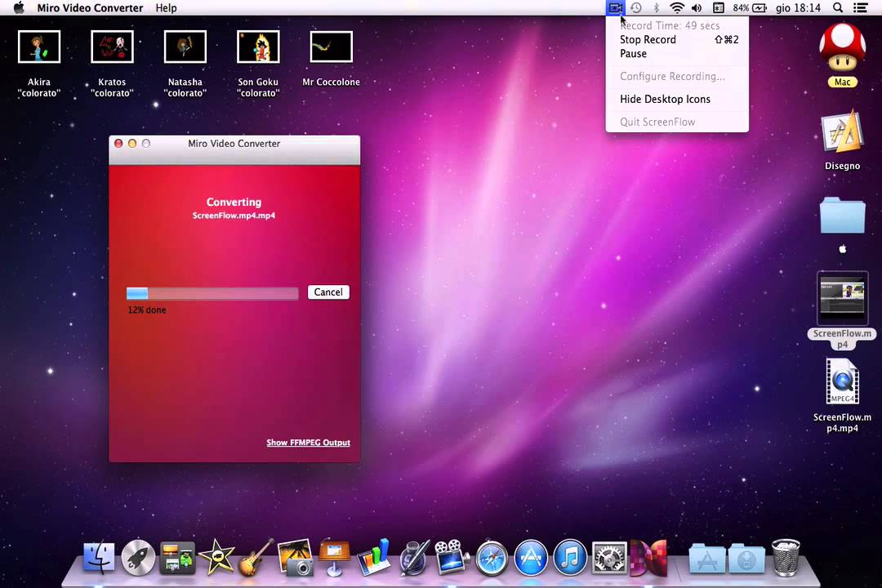
Task: Open Numbers chart icon in dock
Action: 373,558
